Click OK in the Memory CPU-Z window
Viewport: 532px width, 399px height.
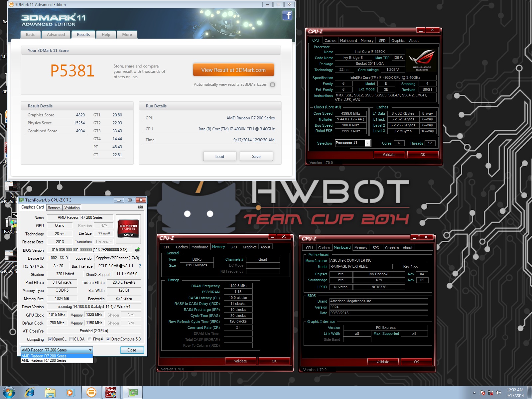click(x=274, y=361)
